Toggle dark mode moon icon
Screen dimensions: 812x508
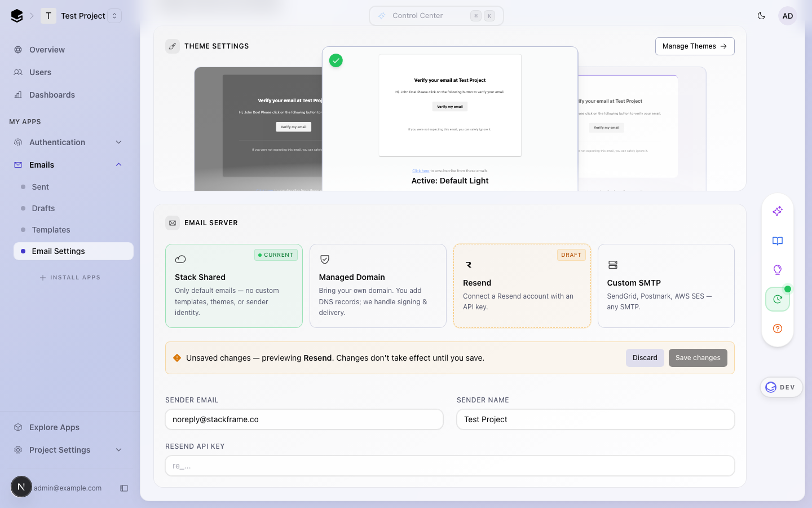761,16
